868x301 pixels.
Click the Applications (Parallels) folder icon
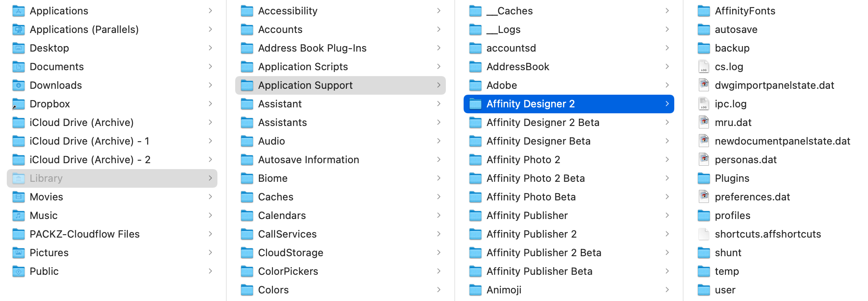coord(19,30)
